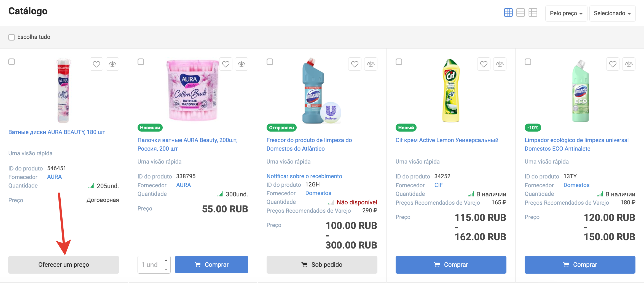The image size is (644, 283).
Task: Increase quantity with stepper up arrow
Action: tap(166, 260)
